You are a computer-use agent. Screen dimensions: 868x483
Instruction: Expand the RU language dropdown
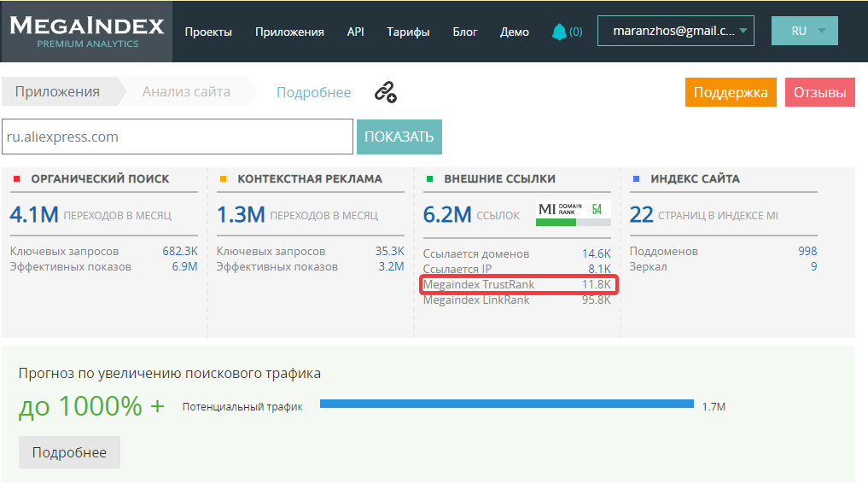pyautogui.click(x=804, y=31)
